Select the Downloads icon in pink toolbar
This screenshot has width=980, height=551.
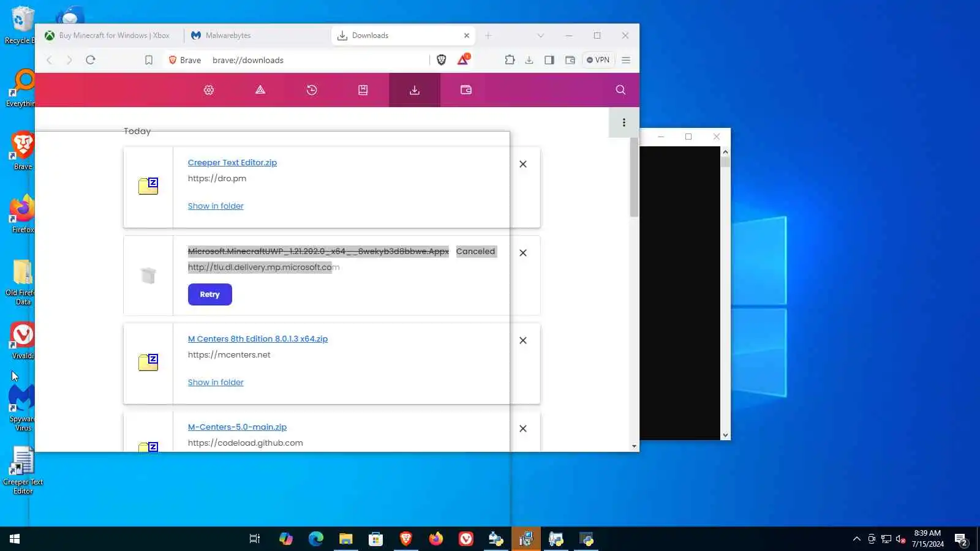point(415,90)
